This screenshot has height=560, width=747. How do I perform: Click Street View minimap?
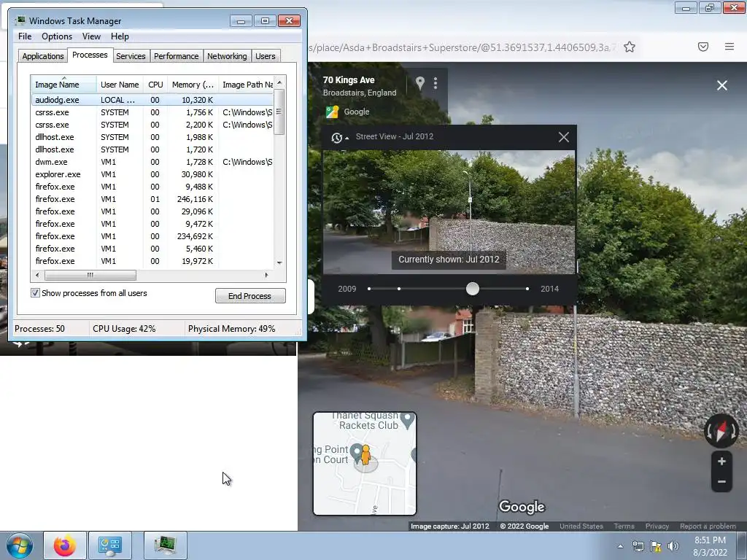click(365, 464)
